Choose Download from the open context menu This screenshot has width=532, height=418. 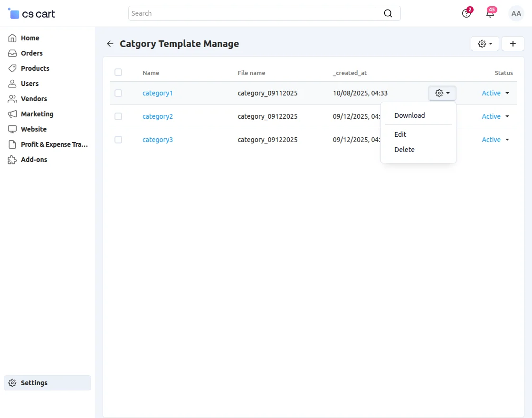click(x=409, y=115)
